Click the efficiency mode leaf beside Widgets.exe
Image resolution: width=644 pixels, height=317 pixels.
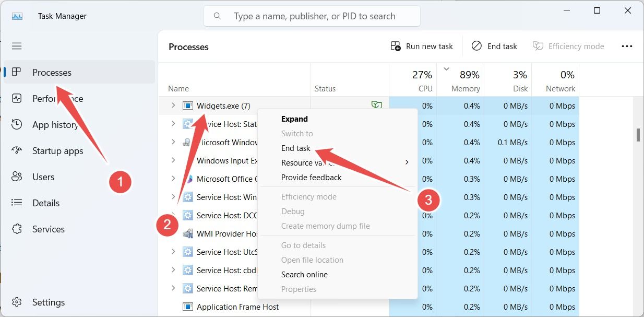click(x=377, y=105)
